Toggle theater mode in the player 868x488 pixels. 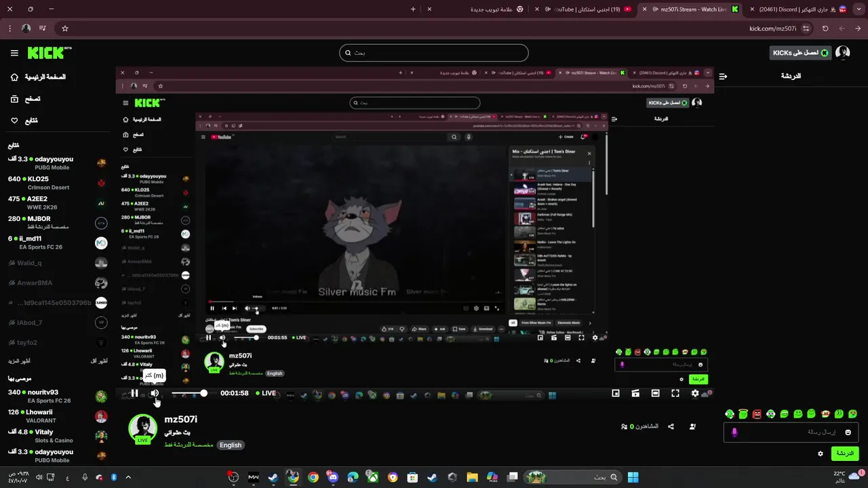coord(655,393)
